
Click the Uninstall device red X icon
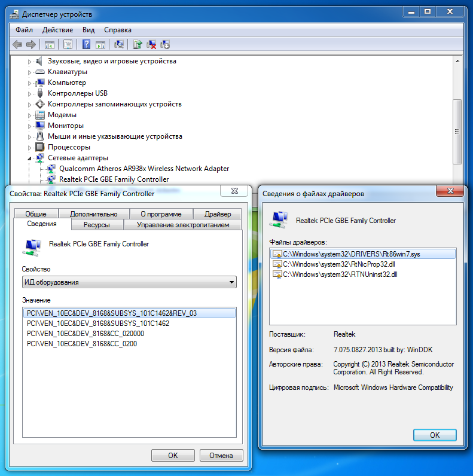[x=151, y=45]
